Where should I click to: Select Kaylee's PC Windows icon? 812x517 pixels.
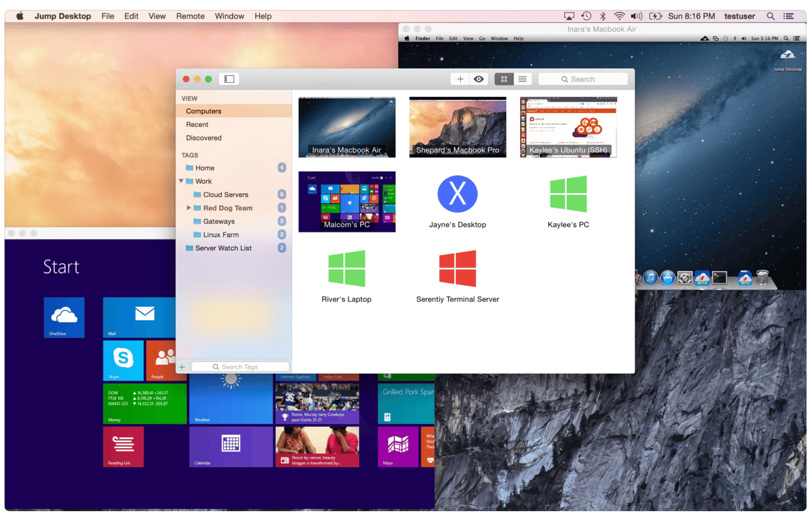(x=568, y=194)
